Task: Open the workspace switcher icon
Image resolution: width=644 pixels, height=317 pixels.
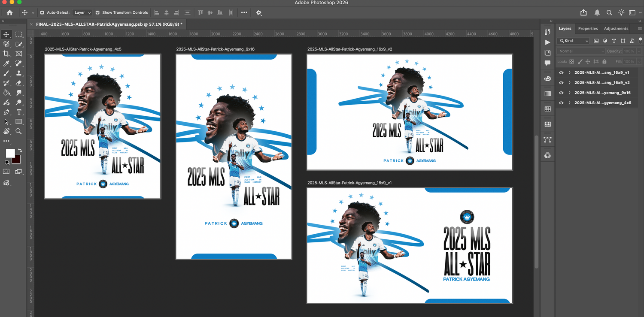Action: point(632,13)
